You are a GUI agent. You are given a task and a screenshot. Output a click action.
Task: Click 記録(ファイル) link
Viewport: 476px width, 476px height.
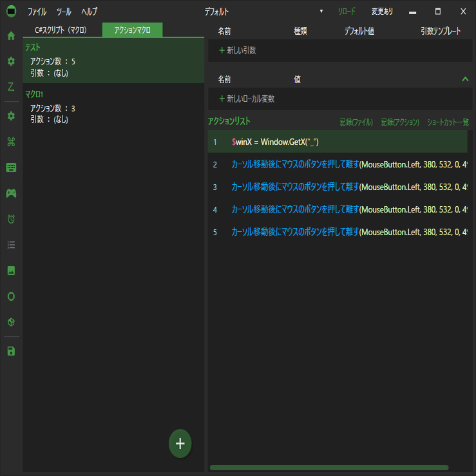coord(356,122)
